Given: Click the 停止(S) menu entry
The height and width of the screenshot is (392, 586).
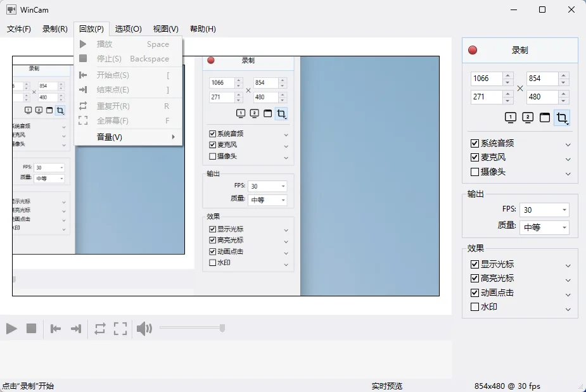Looking at the screenshot, I should [x=128, y=59].
